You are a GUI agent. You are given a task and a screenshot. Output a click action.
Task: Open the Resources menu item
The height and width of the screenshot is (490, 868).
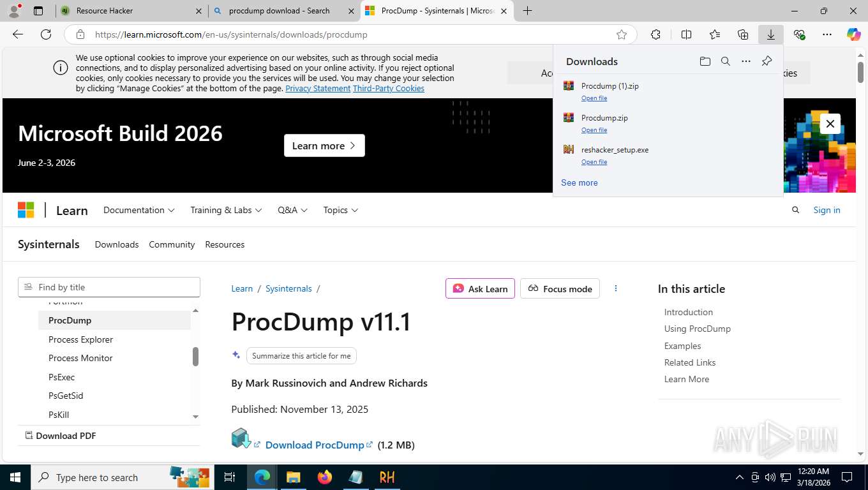coord(225,244)
